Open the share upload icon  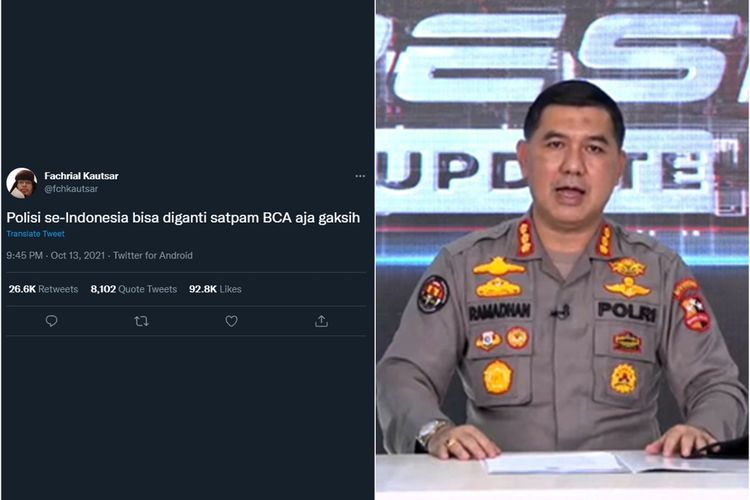pyautogui.click(x=321, y=321)
